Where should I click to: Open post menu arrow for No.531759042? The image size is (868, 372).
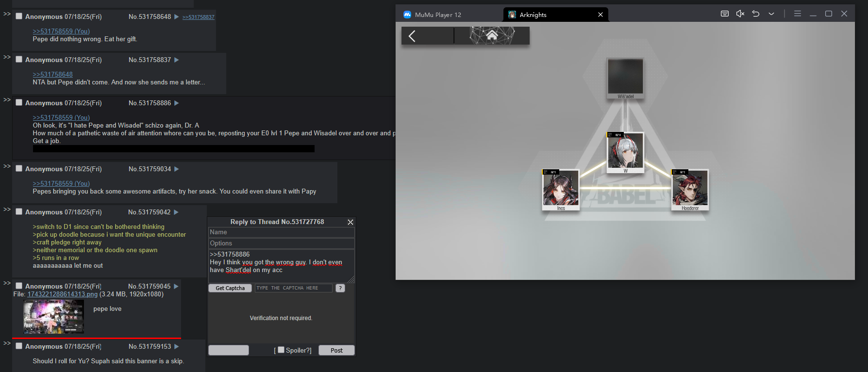(176, 212)
